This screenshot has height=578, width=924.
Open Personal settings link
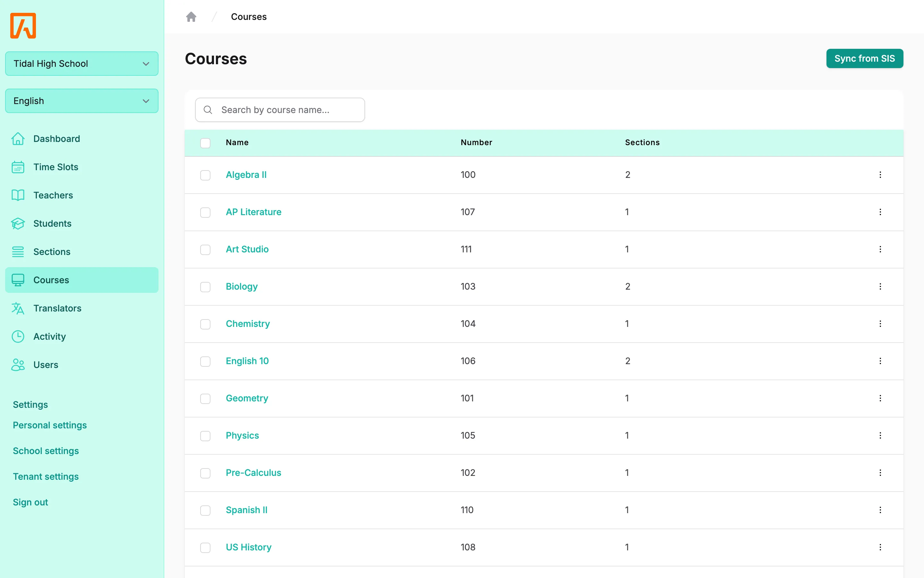(x=50, y=425)
